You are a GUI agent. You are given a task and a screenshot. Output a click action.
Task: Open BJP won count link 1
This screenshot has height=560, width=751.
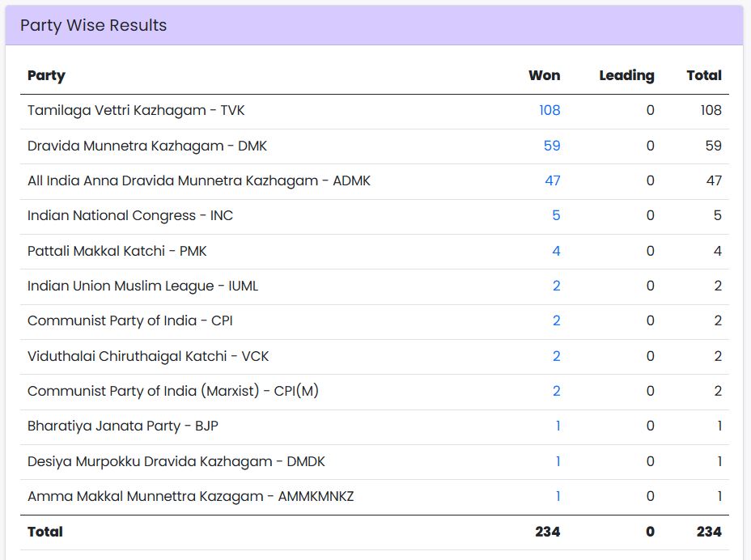(558, 426)
